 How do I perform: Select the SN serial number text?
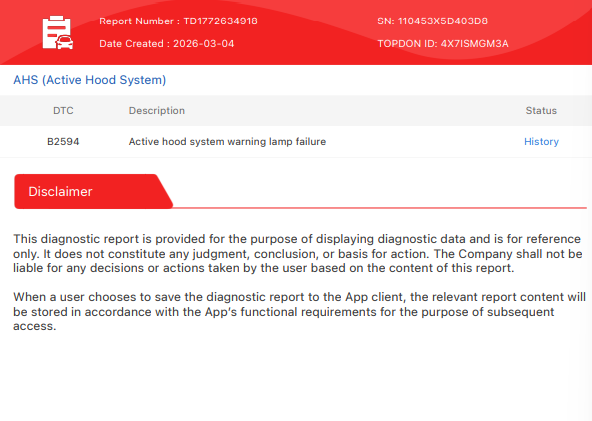pos(432,21)
